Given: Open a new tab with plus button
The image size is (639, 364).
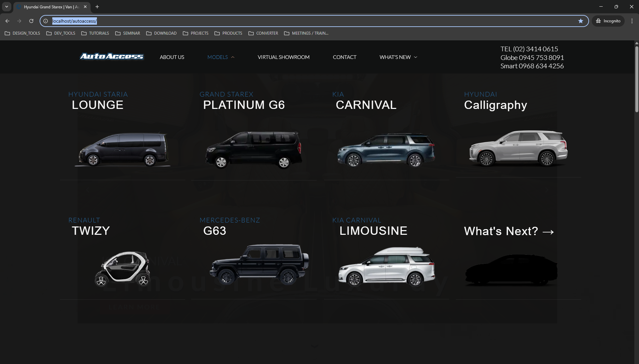Looking at the screenshot, I should pos(97,7).
